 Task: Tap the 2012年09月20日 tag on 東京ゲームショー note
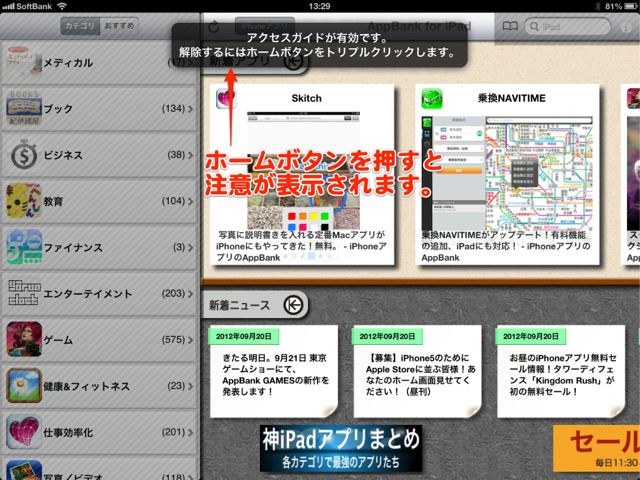click(x=244, y=336)
